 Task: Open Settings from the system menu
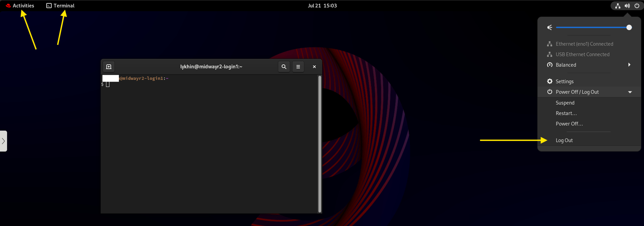(589, 82)
